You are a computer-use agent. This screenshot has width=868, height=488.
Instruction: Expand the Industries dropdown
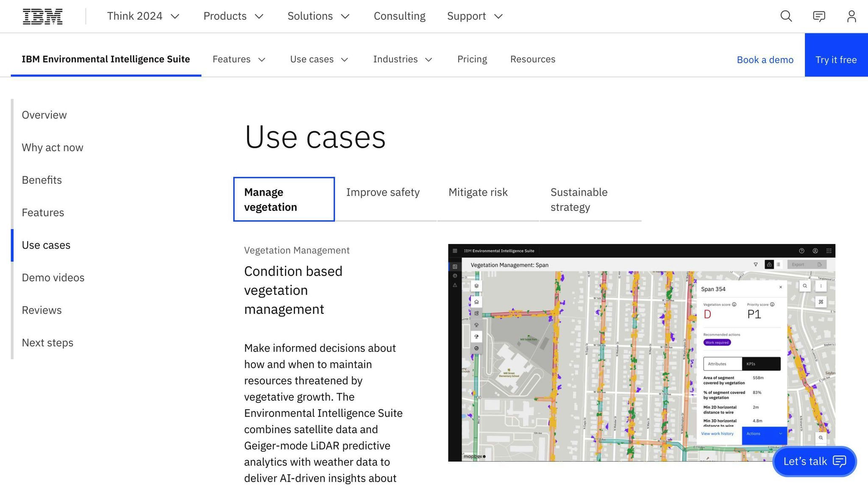(403, 59)
